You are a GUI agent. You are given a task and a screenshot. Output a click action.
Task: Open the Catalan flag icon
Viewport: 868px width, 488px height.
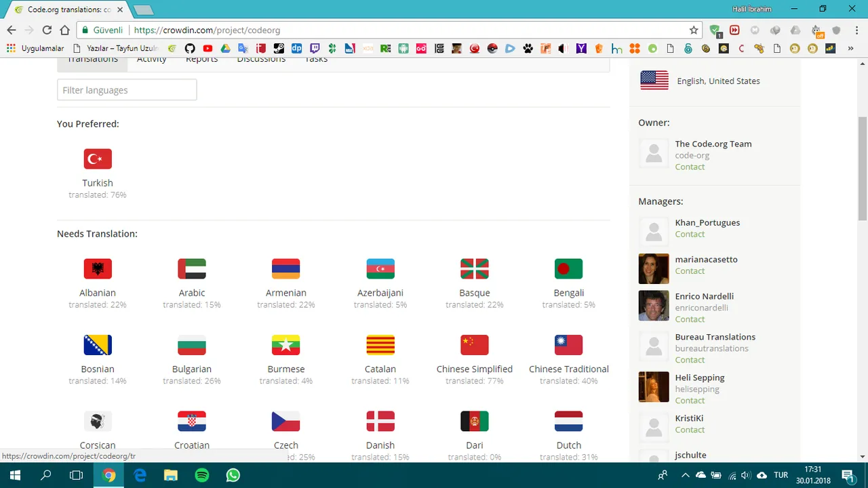[x=380, y=345]
